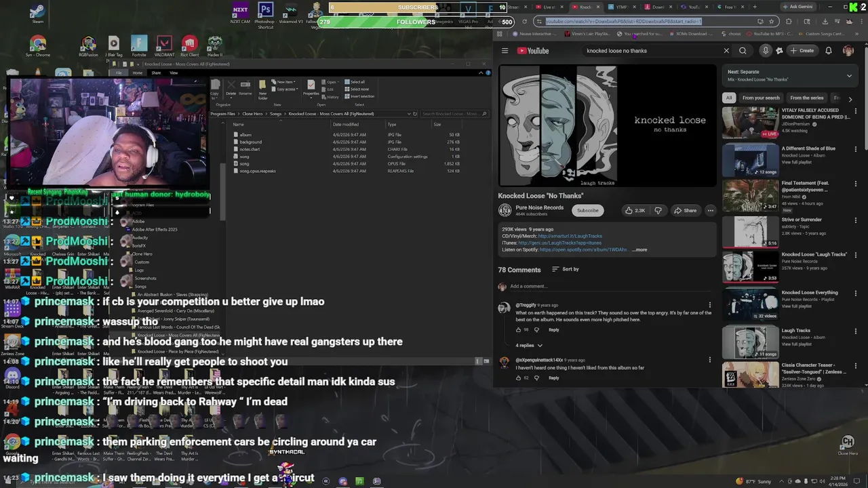Open the comments Sort by menu
868x488 pixels.
point(566,269)
